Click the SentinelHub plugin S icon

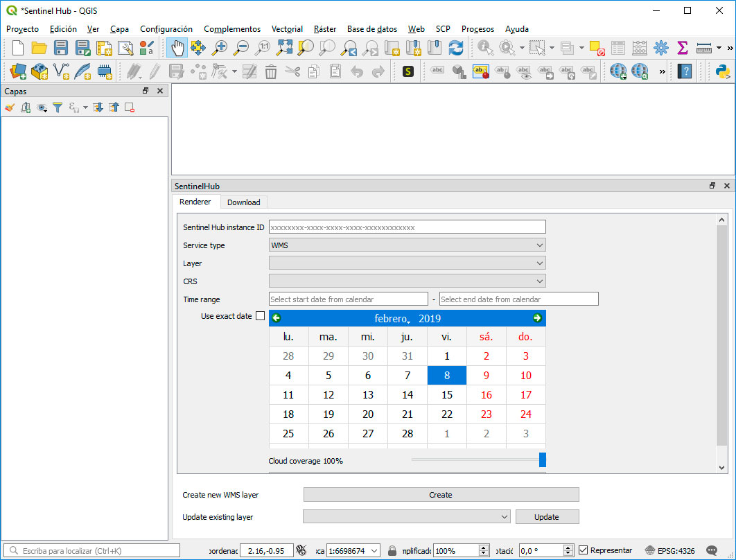click(x=408, y=71)
